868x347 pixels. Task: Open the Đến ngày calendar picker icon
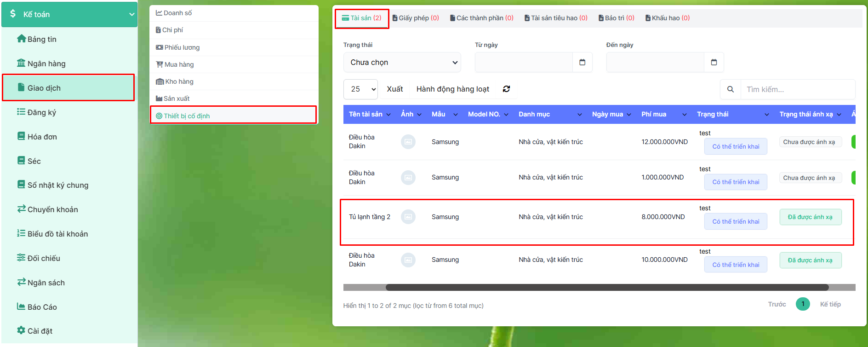tap(714, 62)
